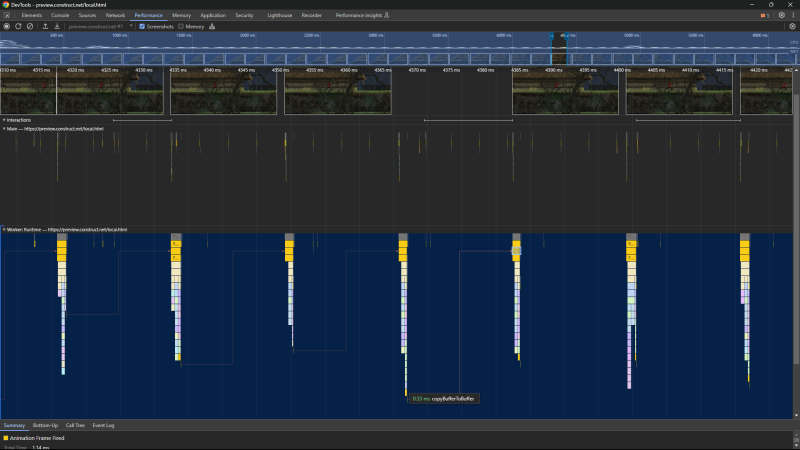Uncheck the Screenshots checkbox
Viewport: 800px width, 450px height.
[x=142, y=26]
